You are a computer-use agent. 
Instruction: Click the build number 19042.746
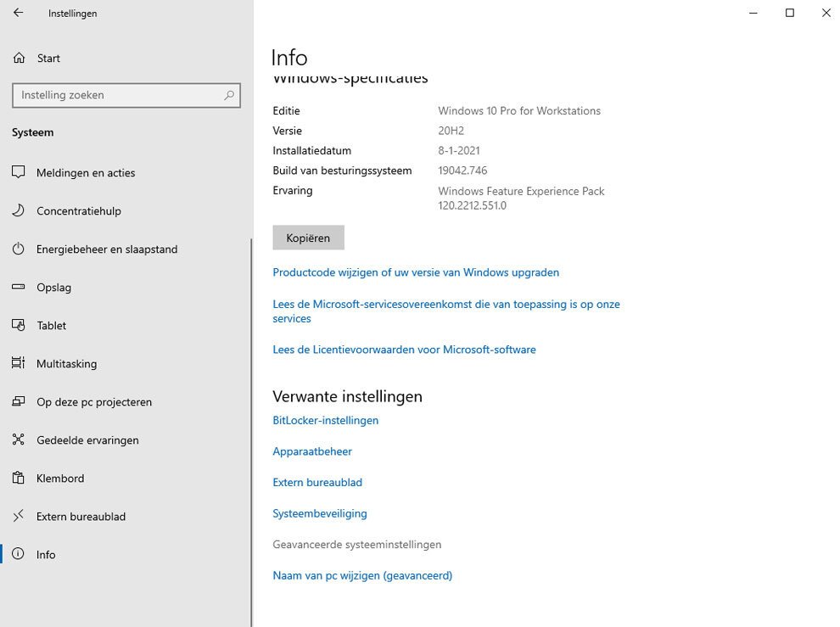(462, 171)
